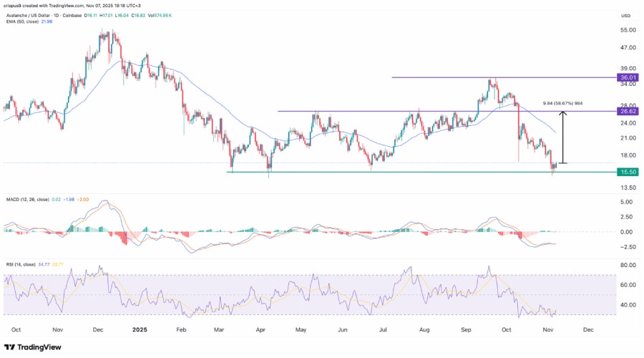Image resolution: width=644 pixels, height=358 pixels.
Task: Click the Vol 574.95K value in header
Action: tap(159, 16)
